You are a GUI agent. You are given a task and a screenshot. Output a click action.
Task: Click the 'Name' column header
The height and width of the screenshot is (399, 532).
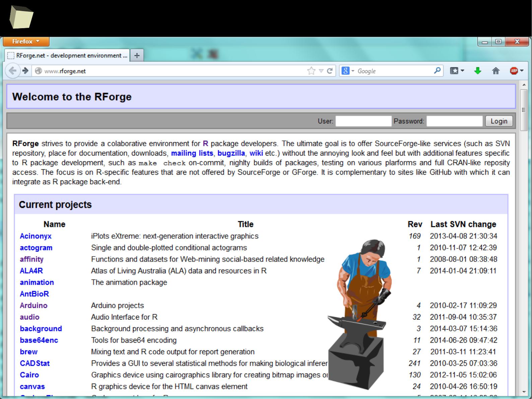pos(54,224)
